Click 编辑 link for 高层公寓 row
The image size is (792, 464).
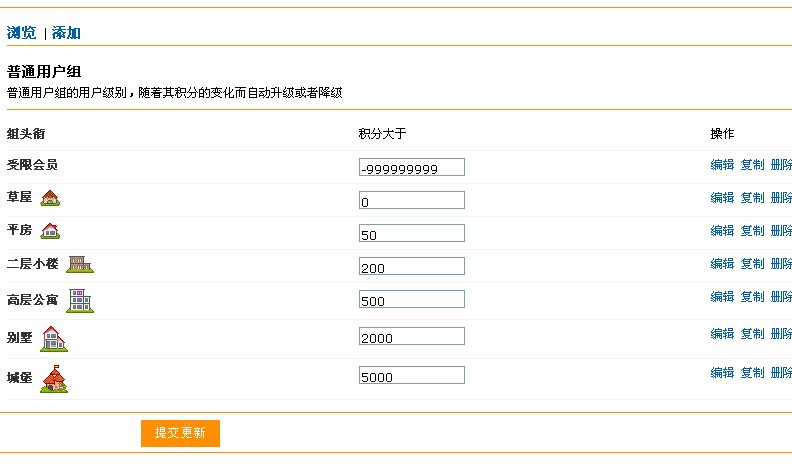[722, 296]
